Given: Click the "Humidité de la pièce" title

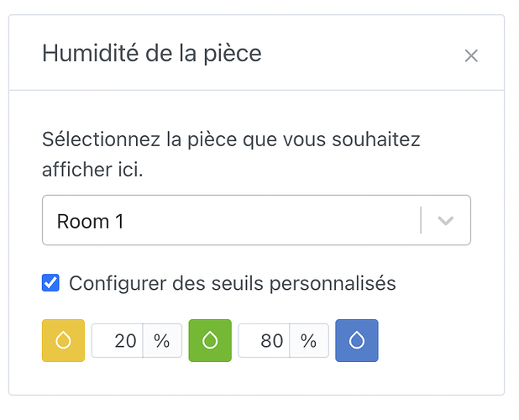Looking at the screenshot, I should click(x=152, y=54).
